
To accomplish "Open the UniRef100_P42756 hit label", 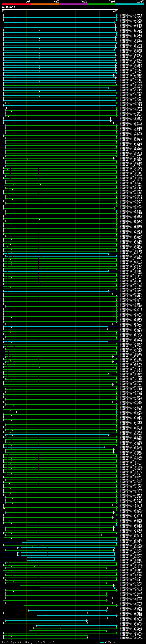I will pos(131,17).
